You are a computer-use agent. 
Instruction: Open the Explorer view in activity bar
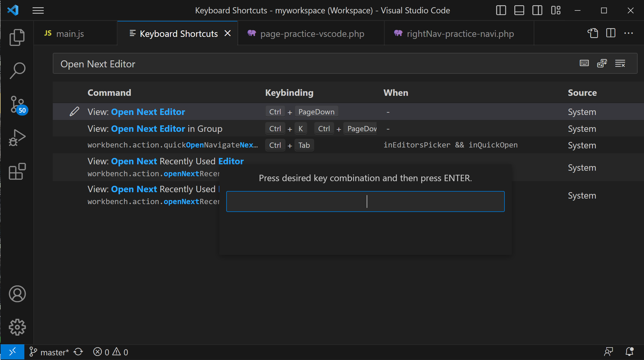(17, 37)
